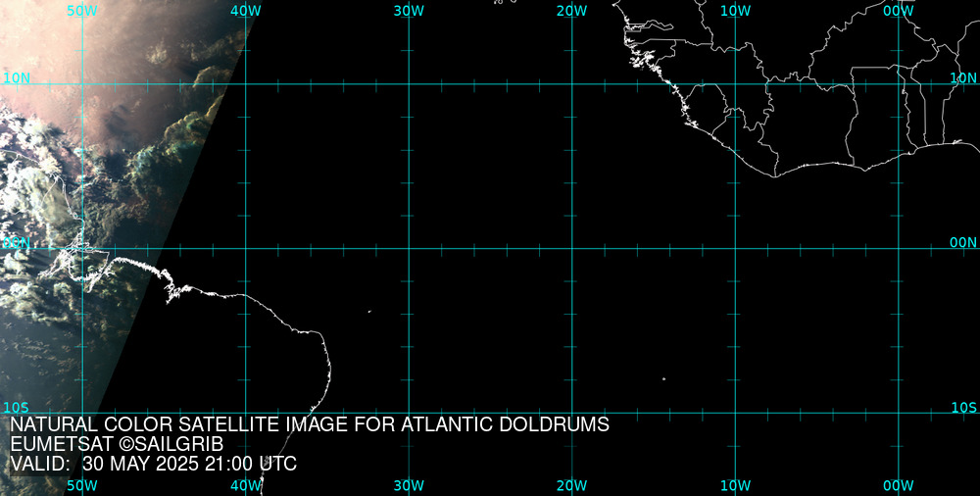The image size is (980, 496).
Task: Click the '30W' longitude label on the bottom edge
Action: [409, 485]
